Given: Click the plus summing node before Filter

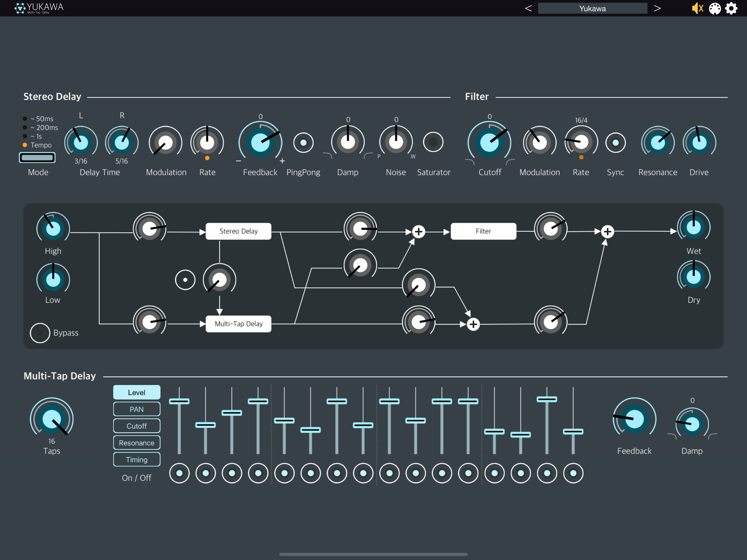Looking at the screenshot, I should pyautogui.click(x=418, y=232).
